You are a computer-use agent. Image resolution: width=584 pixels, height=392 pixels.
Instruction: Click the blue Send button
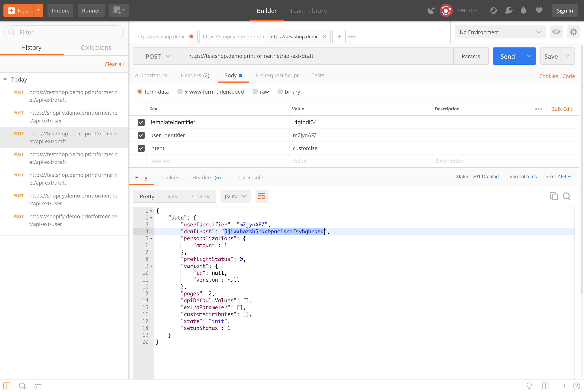click(x=507, y=56)
